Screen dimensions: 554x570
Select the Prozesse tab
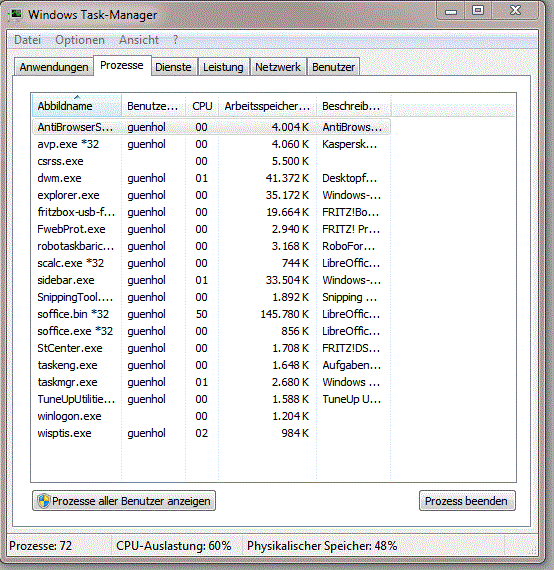[122, 65]
